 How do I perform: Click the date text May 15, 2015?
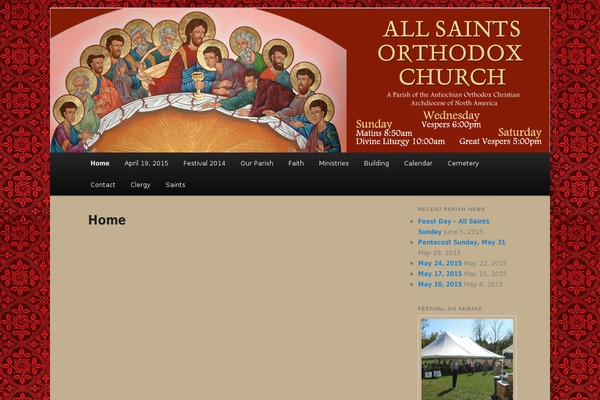[485, 274]
